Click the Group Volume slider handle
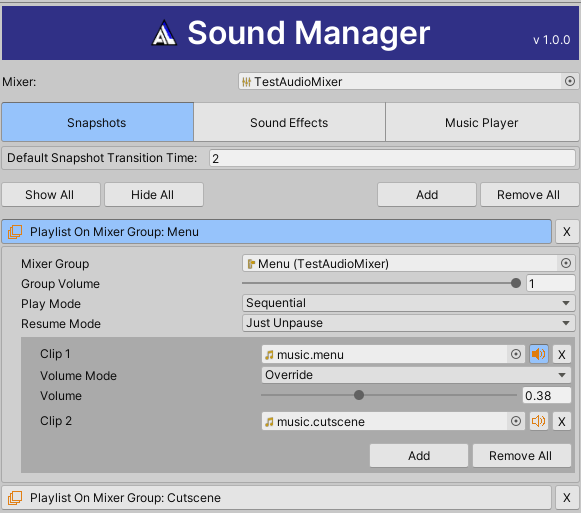 pos(516,283)
